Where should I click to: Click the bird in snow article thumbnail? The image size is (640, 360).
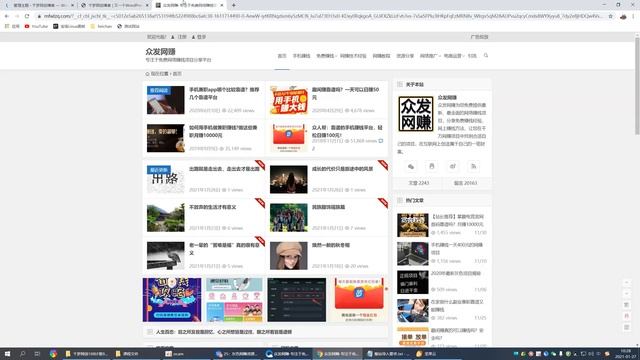point(165,256)
